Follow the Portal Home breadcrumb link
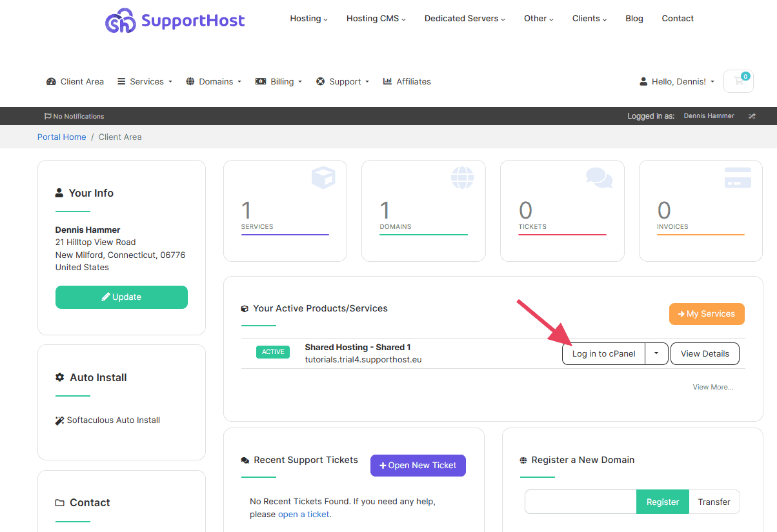 coord(61,137)
